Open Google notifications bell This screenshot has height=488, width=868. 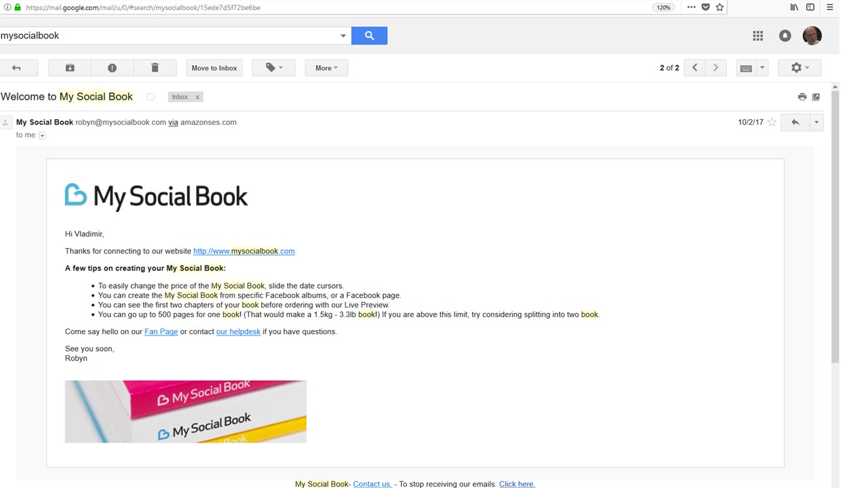[785, 36]
